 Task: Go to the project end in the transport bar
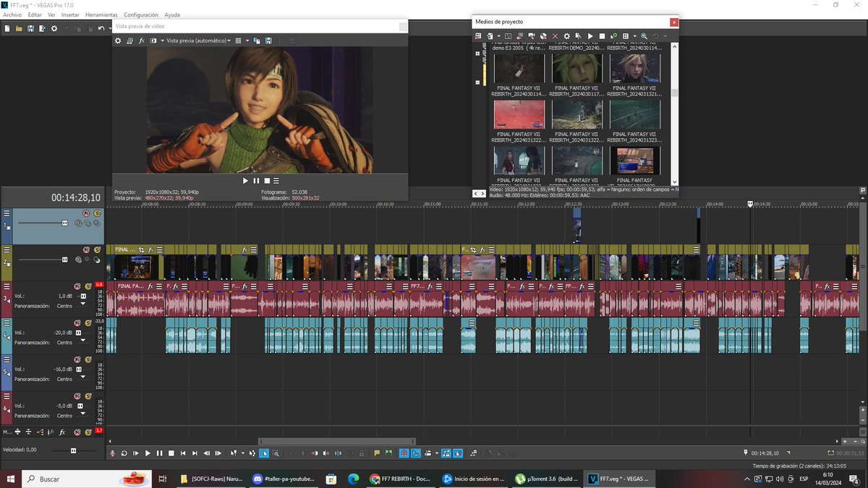(x=195, y=453)
